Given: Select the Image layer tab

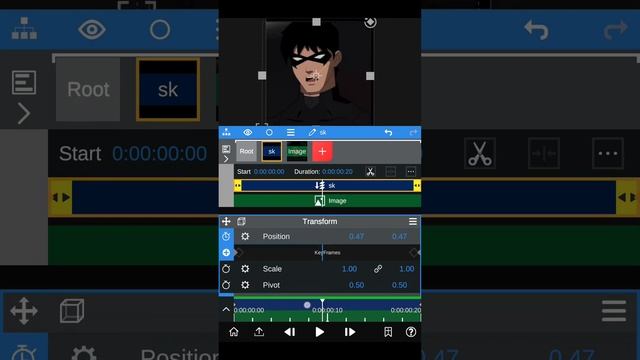Looking at the screenshot, I should [297, 151].
